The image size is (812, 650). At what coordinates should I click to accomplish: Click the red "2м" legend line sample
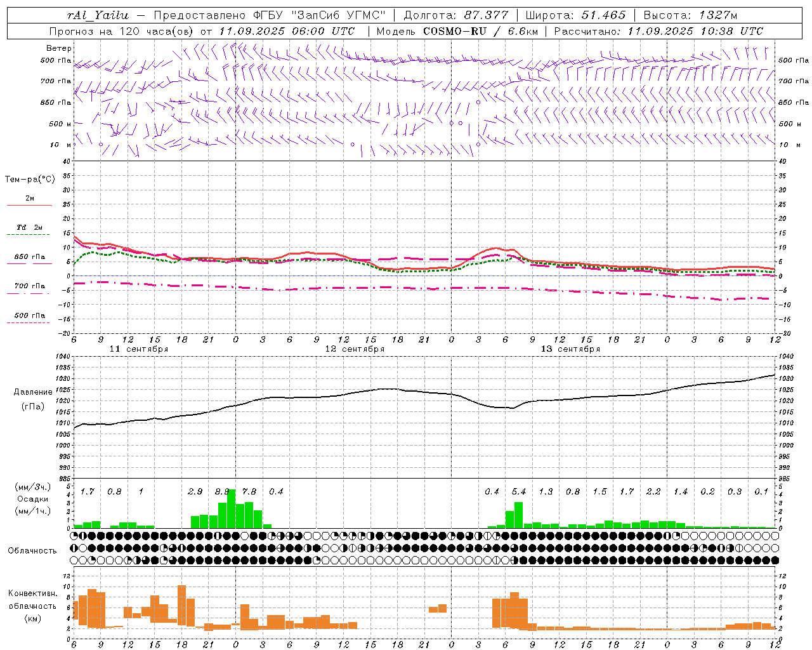point(29,206)
